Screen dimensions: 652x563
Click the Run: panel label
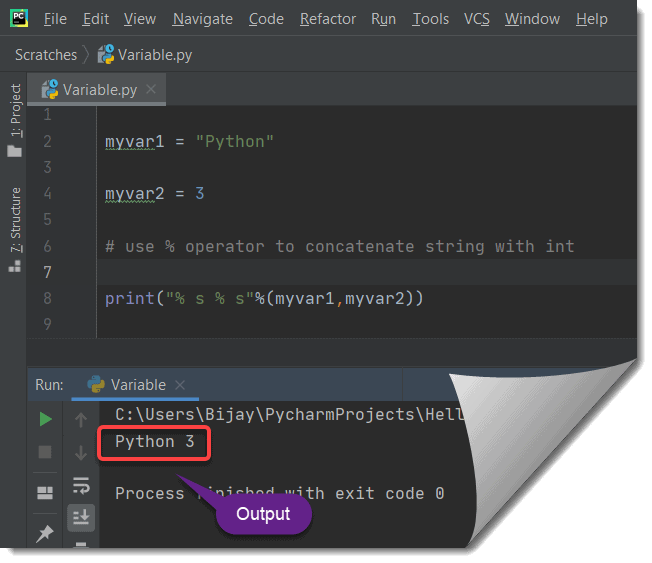coord(49,385)
